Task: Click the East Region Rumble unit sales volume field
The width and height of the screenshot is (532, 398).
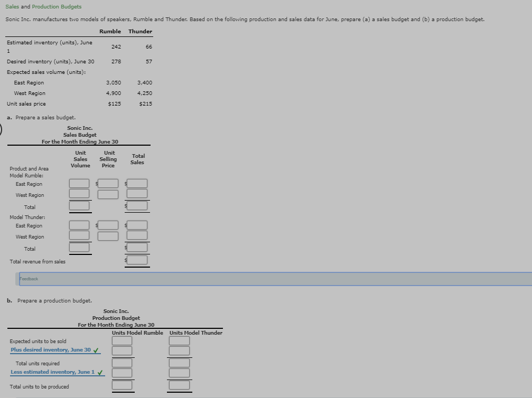Action: 79,183
